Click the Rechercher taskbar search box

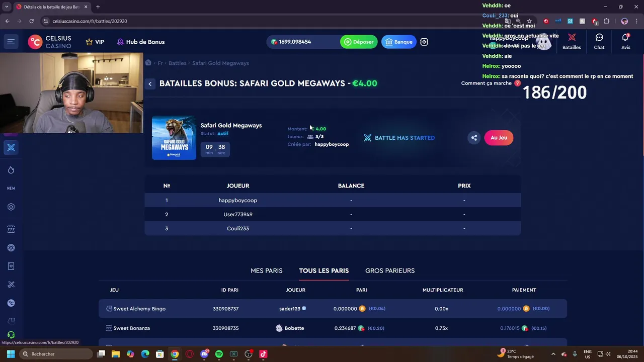click(x=55, y=354)
